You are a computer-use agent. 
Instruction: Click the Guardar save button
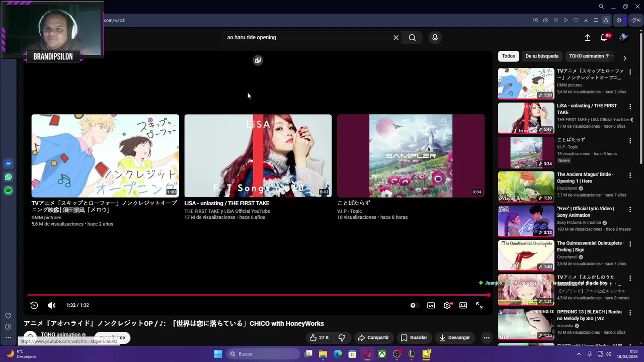pyautogui.click(x=414, y=338)
